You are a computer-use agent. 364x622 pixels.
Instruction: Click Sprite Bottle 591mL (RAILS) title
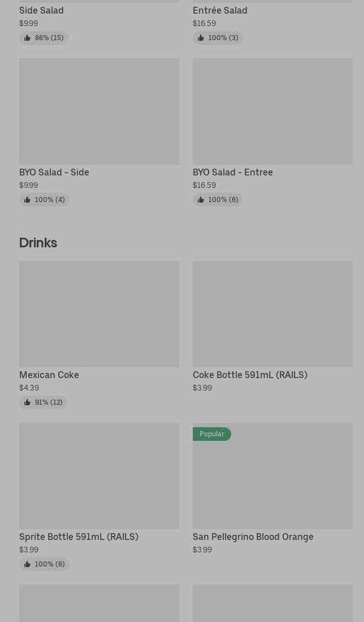coord(79,537)
